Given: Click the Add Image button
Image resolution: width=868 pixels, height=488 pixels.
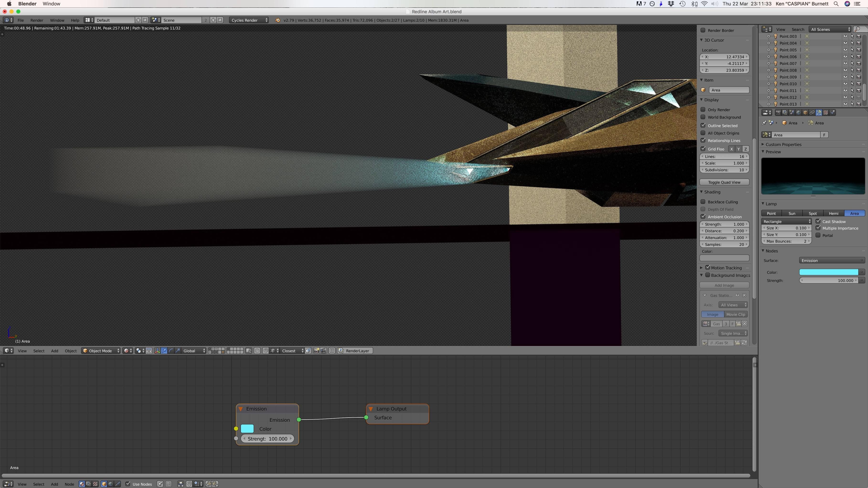Looking at the screenshot, I should click(724, 285).
